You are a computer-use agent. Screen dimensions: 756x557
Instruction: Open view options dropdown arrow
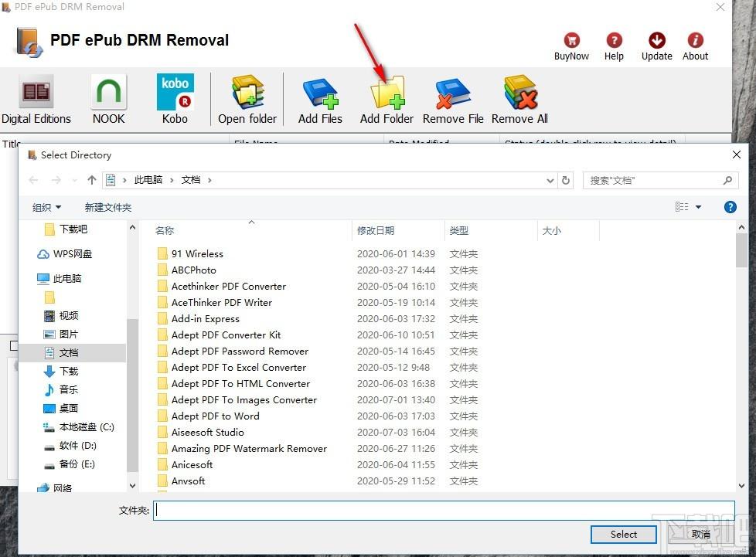698,207
